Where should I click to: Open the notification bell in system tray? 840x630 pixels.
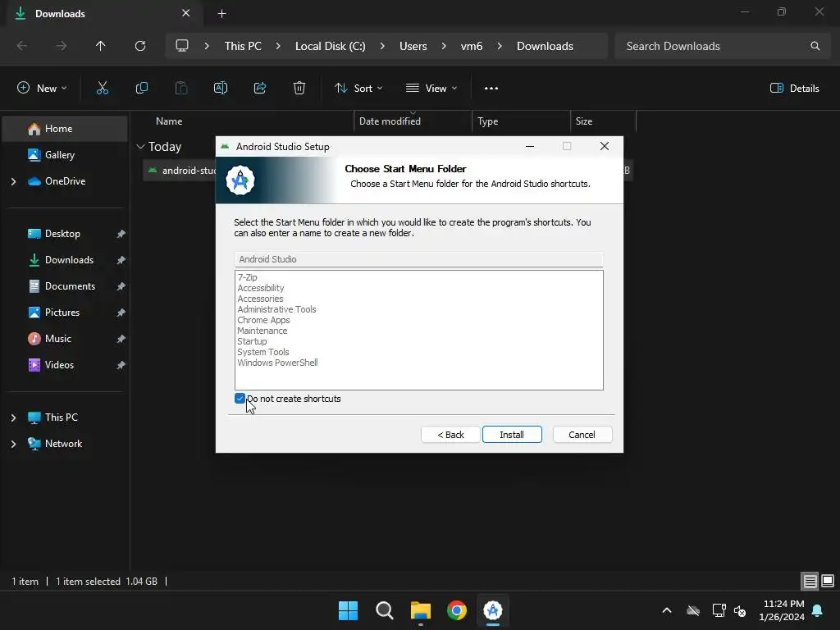818,610
